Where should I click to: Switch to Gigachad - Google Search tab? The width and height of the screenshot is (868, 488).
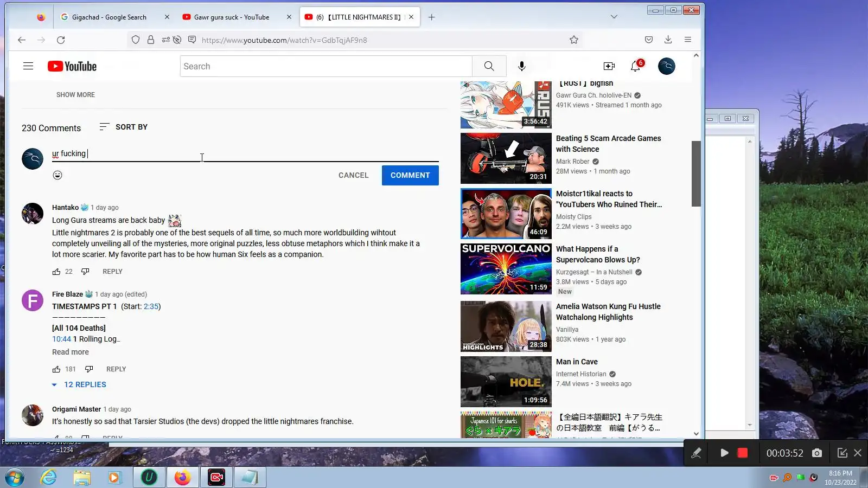pos(109,17)
